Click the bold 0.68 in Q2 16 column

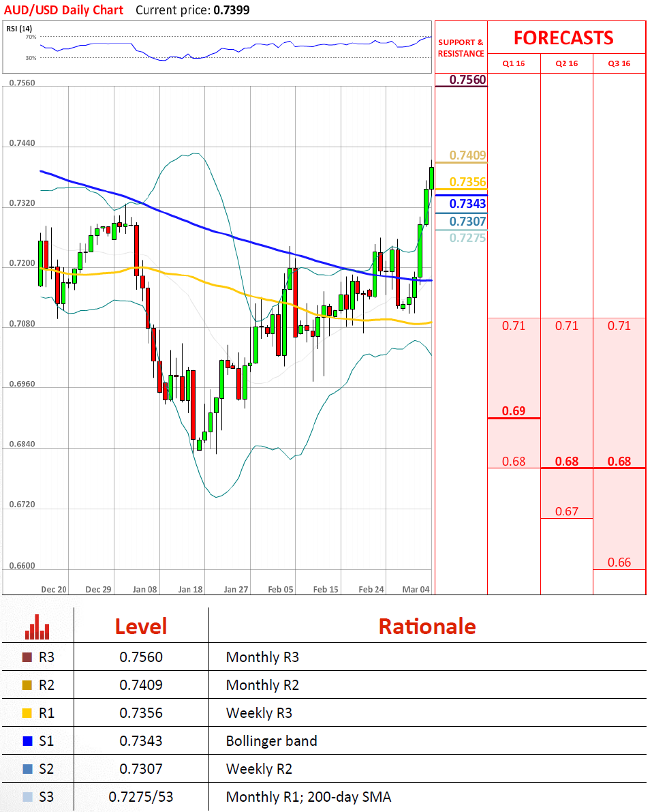point(567,461)
